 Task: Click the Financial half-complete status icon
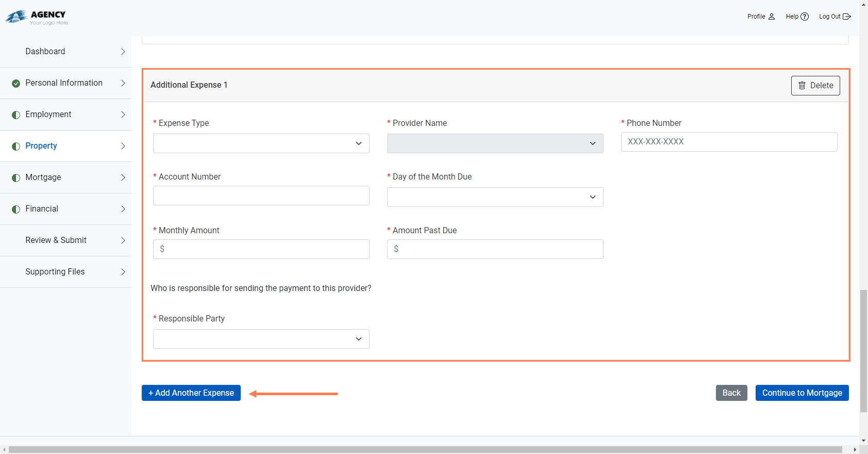(x=16, y=209)
